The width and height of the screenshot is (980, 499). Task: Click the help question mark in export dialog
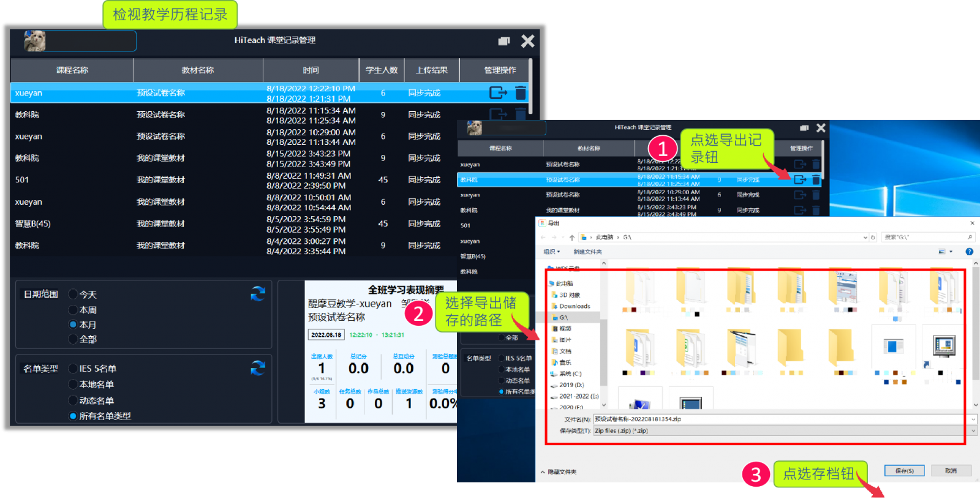pos(969,252)
